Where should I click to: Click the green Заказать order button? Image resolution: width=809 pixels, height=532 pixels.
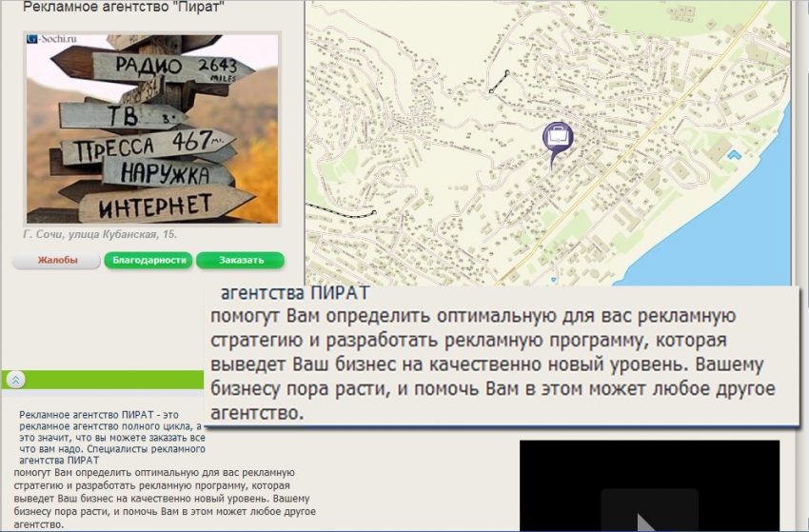coord(240,261)
